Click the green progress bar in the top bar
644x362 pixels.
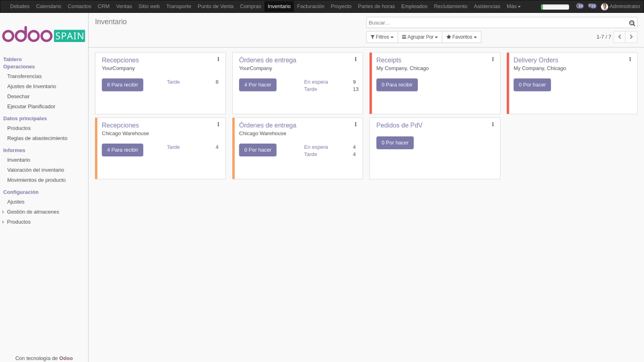[554, 6]
